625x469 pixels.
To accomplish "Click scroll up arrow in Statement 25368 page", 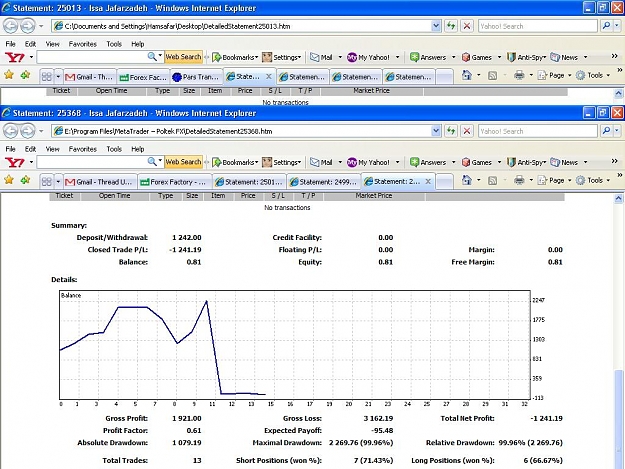I will tap(618, 198).
